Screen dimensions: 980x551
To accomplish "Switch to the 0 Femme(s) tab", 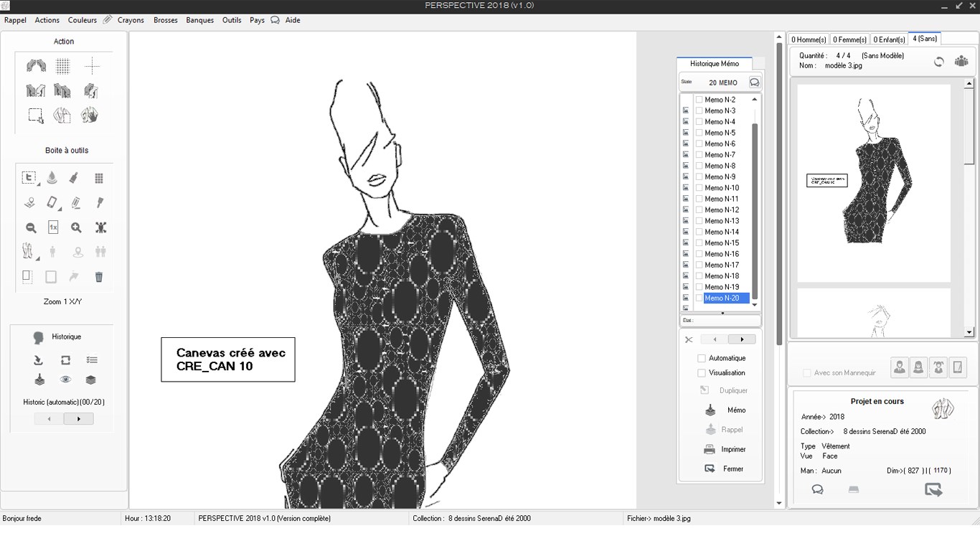I will tap(849, 39).
